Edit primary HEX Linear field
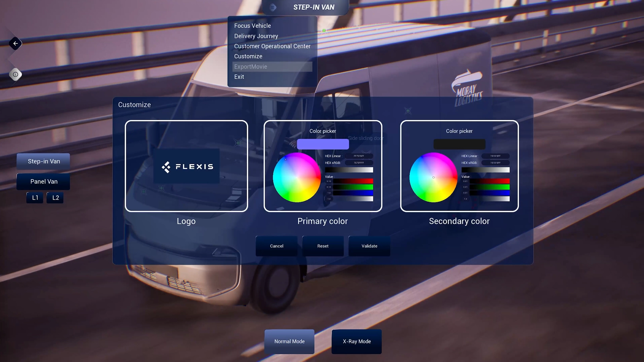This screenshot has height=362, width=644. (x=359, y=156)
